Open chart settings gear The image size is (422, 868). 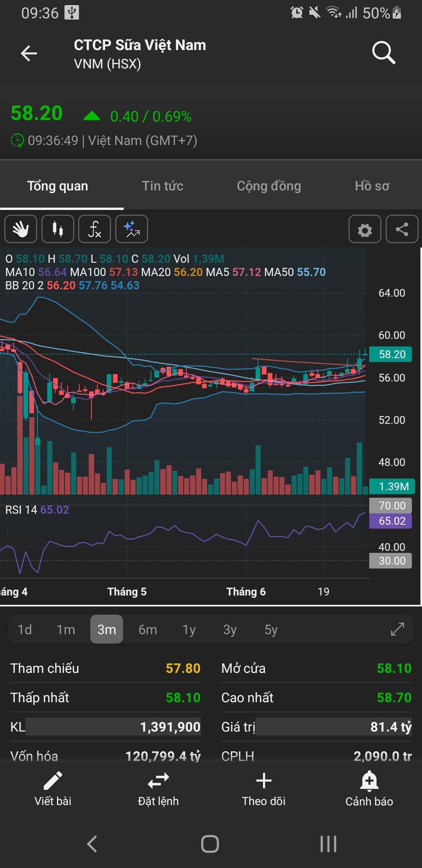point(365,230)
